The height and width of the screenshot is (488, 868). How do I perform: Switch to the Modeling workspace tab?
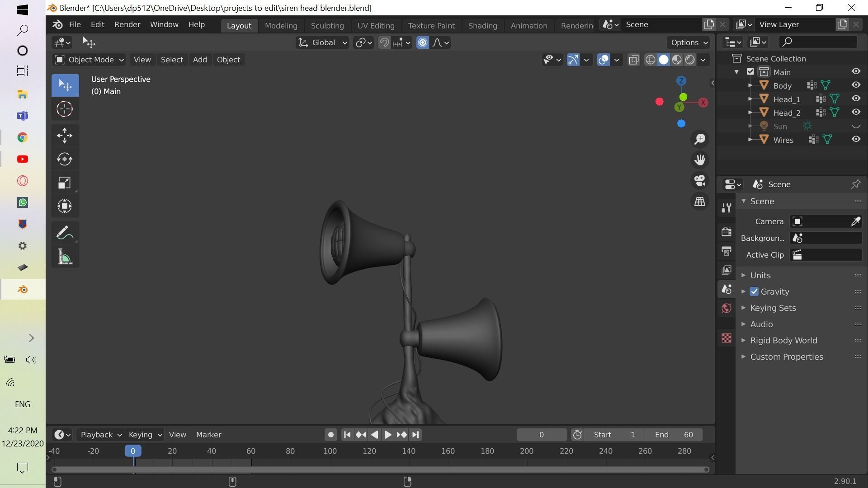click(x=281, y=26)
